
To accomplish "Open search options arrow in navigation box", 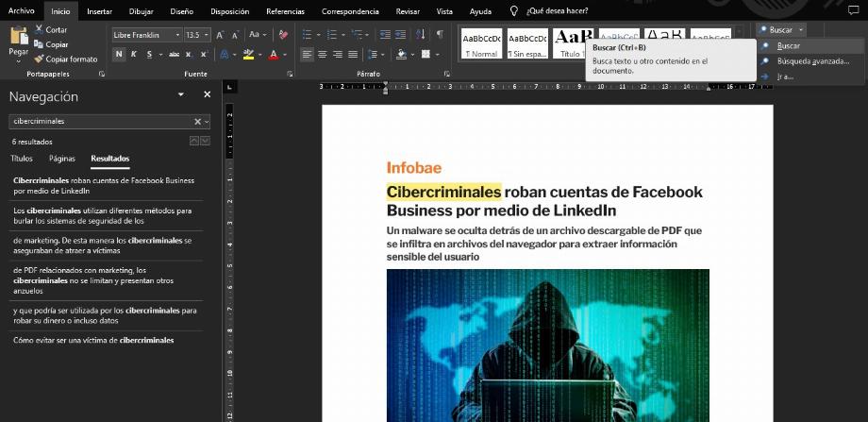I will tap(207, 121).
